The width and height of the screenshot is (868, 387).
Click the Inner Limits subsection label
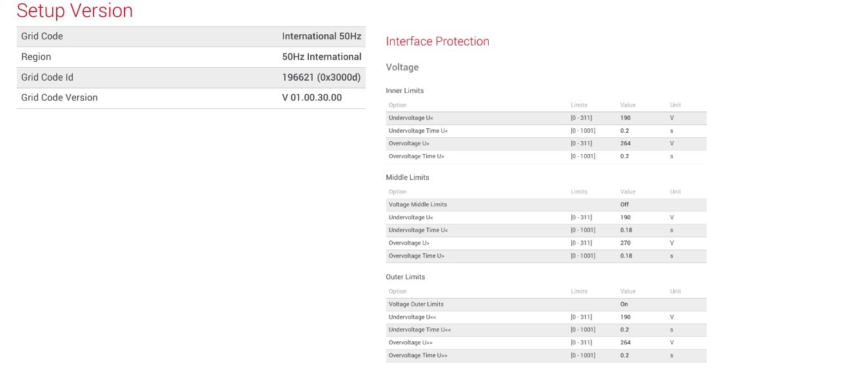(x=404, y=90)
